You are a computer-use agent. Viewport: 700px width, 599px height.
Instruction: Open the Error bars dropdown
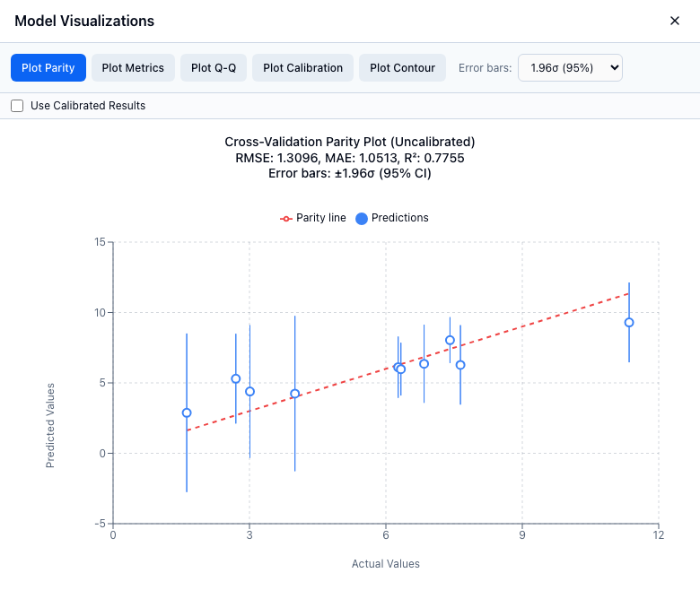pyautogui.click(x=570, y=68)
